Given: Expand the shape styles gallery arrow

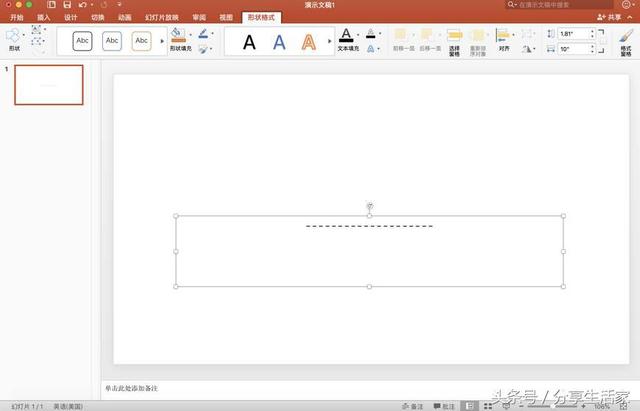Looking at the screenshot, I should tap(159, 41).
